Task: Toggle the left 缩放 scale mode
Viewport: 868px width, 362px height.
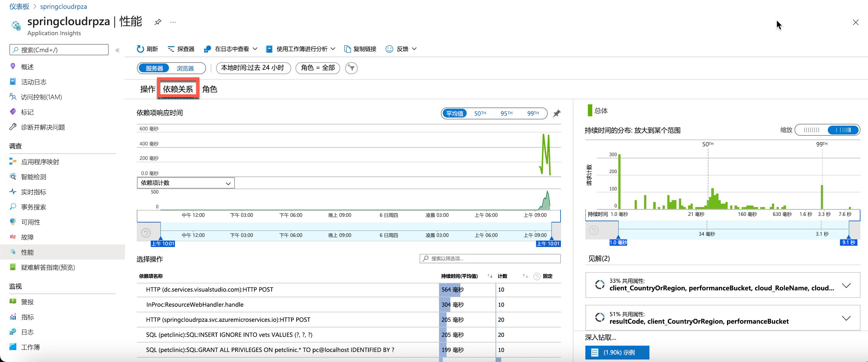Action: tap(811, 130)
